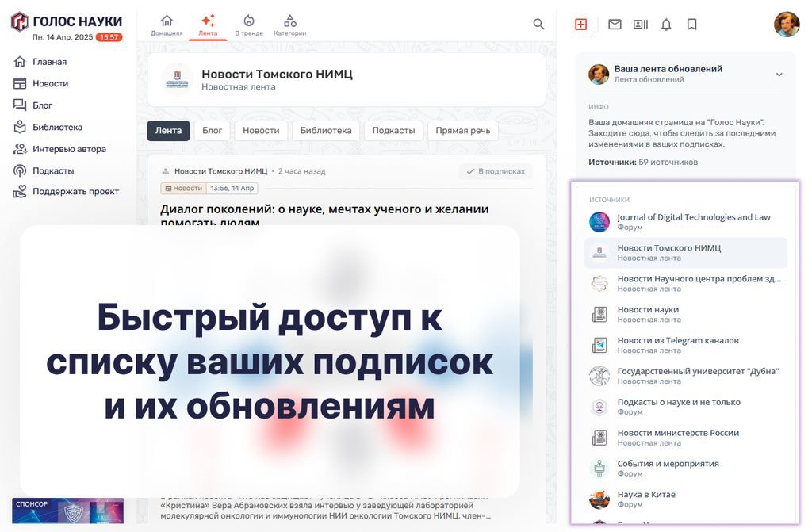Open Подкасты о науке и не только source
Image resolution: width=812 pixels, height=532 pixels.
tap(686, 407)
